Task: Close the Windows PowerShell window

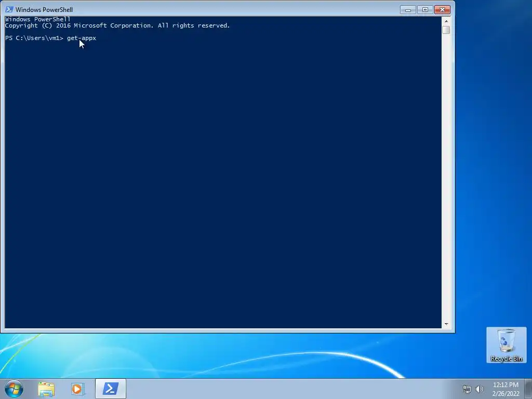Action: 442,9
